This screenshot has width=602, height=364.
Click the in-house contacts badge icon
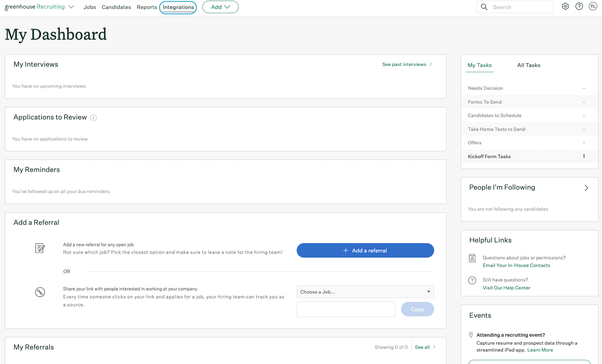click(472, 258)
